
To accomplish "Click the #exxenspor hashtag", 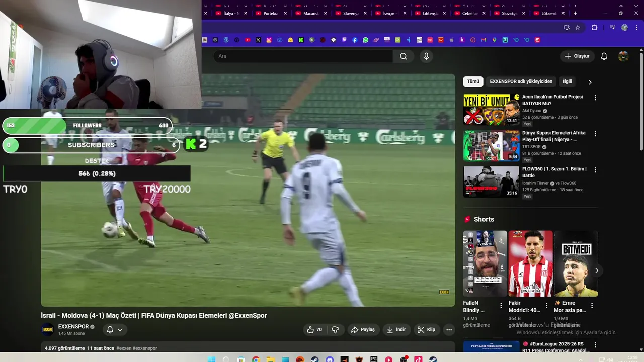I will pos(145,348).
